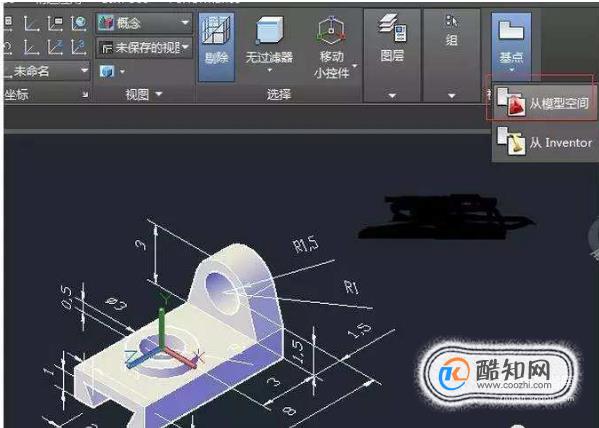Open the 图层 layers icon
The image size is (599, 428).
point(392,28)
